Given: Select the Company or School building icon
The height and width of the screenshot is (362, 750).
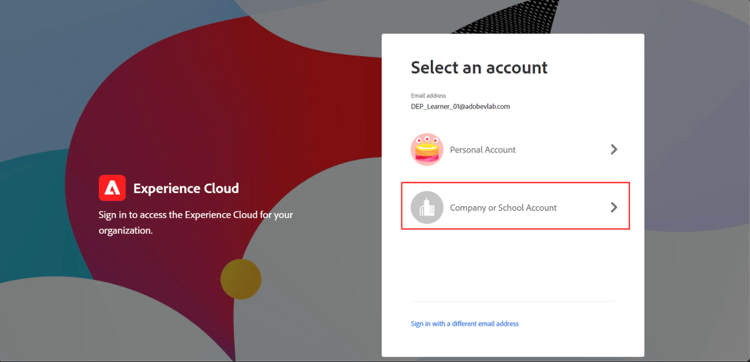Looking at the screenshot, I should pyautogui.click(x=427, y=207).
